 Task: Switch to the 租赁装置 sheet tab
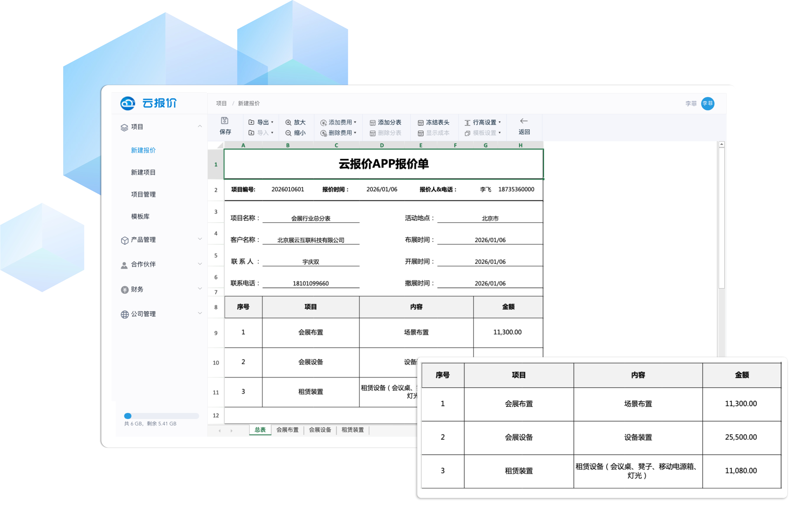pyautogui.click(x=352, y=430)
